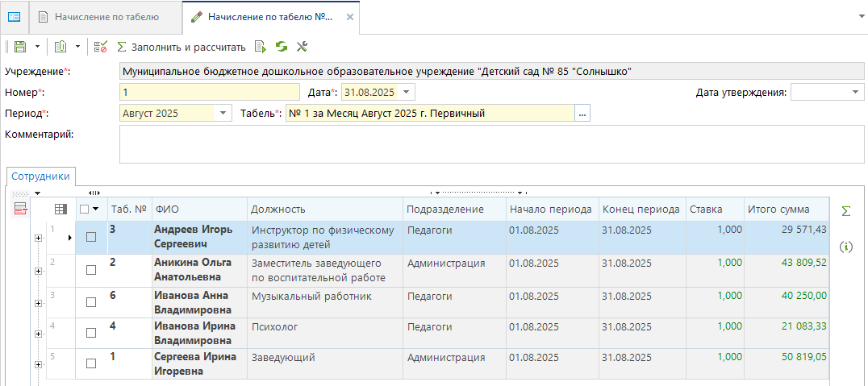Click Инструктор по физическому развитию детей cell
Image resolution: width=868 pixels, height=386 pixels.
click(325, 237)
